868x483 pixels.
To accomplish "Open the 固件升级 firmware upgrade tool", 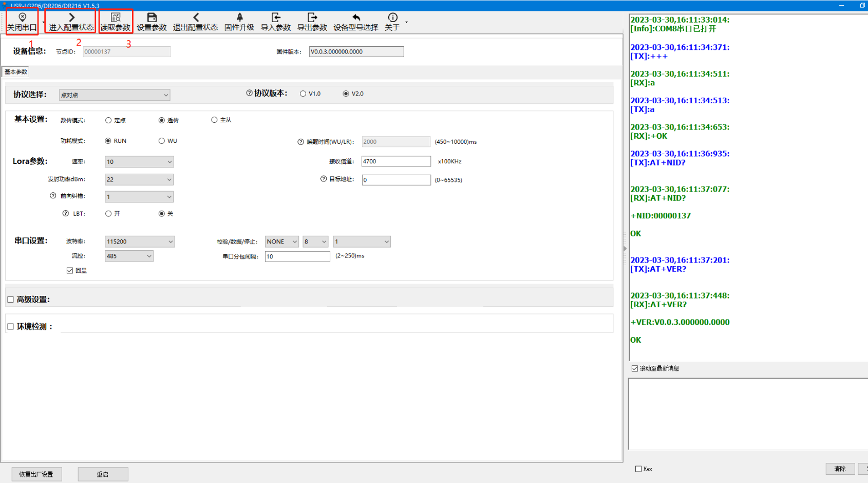I will [x=239, y=22].
